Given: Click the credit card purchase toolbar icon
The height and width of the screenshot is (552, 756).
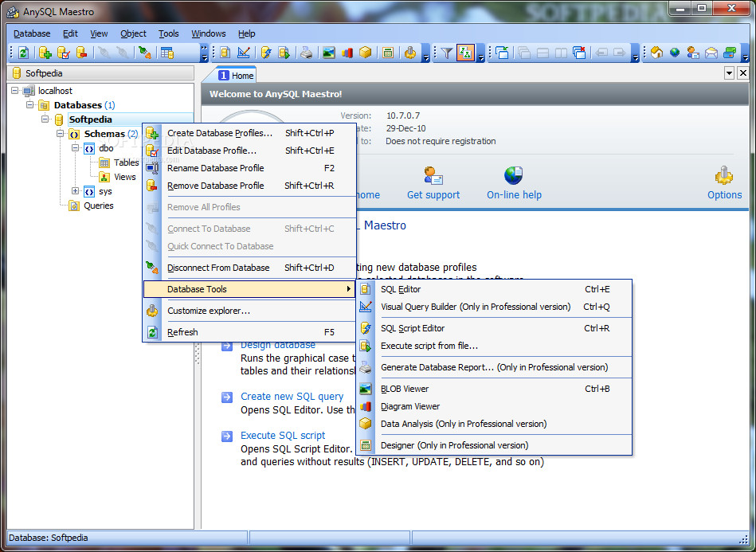Looking at the screenshot, I should (x=730, y=53).
